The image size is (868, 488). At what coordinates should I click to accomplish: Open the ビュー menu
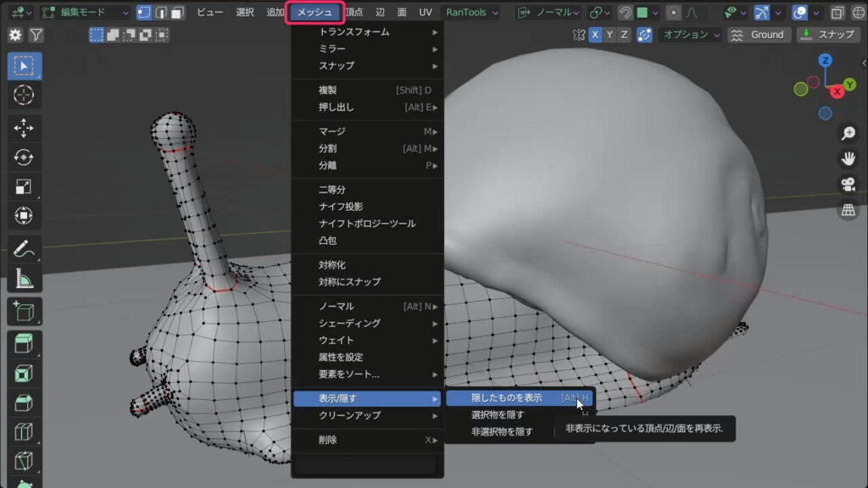(x=210, y=12)
